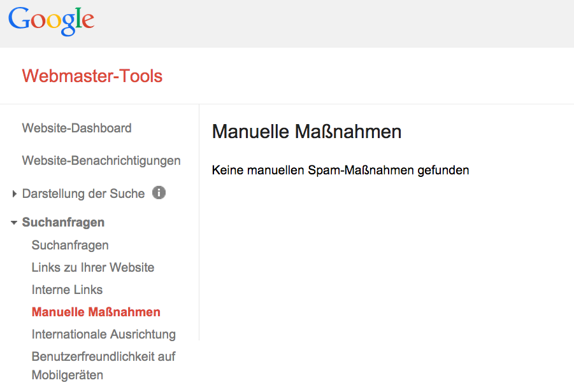Click the Manuelle Maßnahmen page heading
Viewport: 574px width, 392px height.
pyautogui.click(x=307, y=132)
